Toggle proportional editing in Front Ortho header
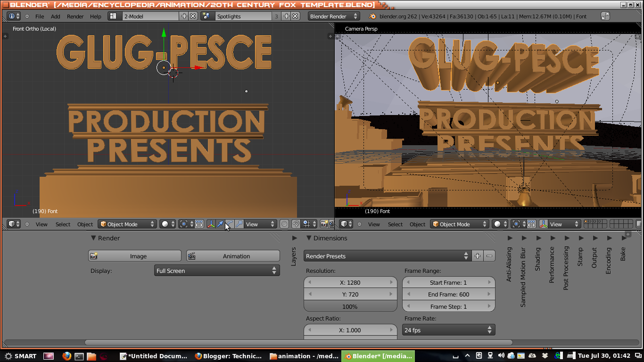The height and width of the screenshot is (362, 644). click(x=284, y=224)
